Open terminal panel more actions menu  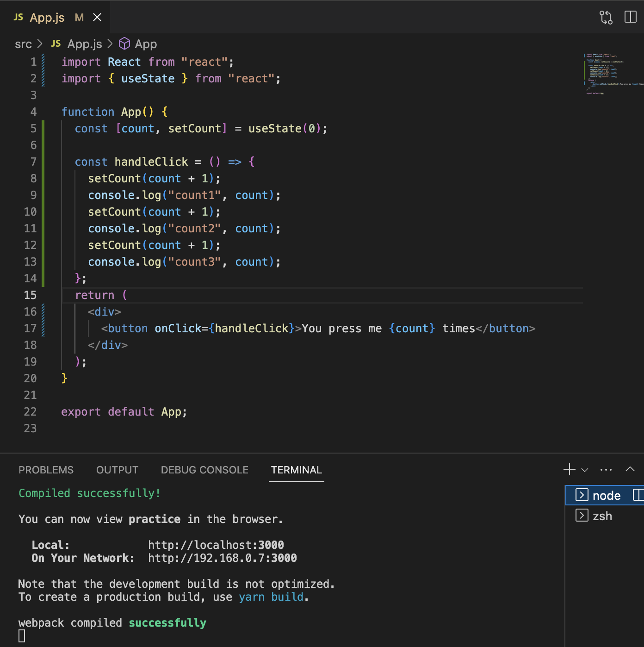click(x=606, y=469)
